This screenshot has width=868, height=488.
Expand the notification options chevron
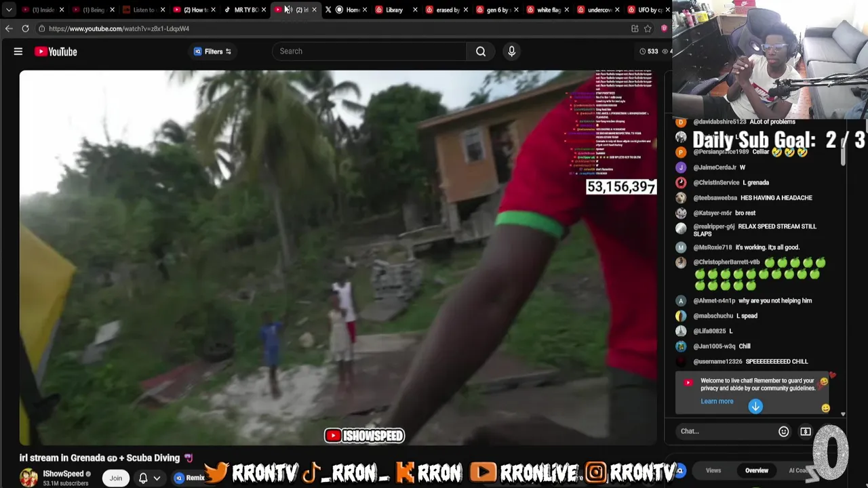pos(157,478)
